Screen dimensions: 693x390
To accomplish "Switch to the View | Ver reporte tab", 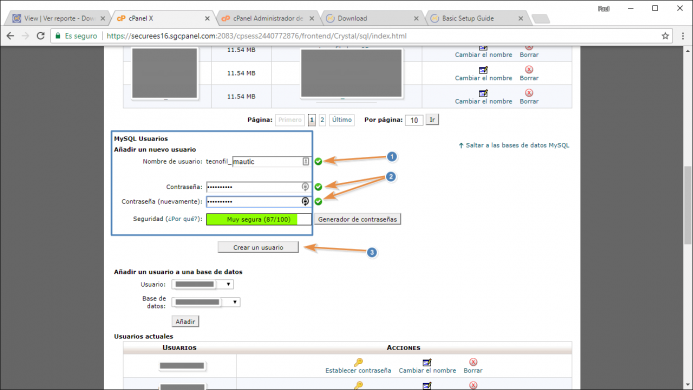I will pos(58,18).
